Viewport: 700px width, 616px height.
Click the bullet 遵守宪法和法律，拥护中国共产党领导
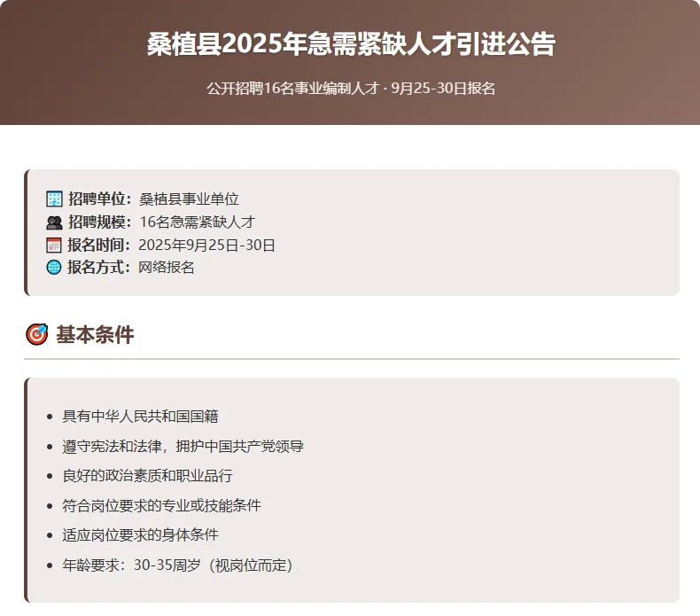pyautogui.click(x=183, y=446)
